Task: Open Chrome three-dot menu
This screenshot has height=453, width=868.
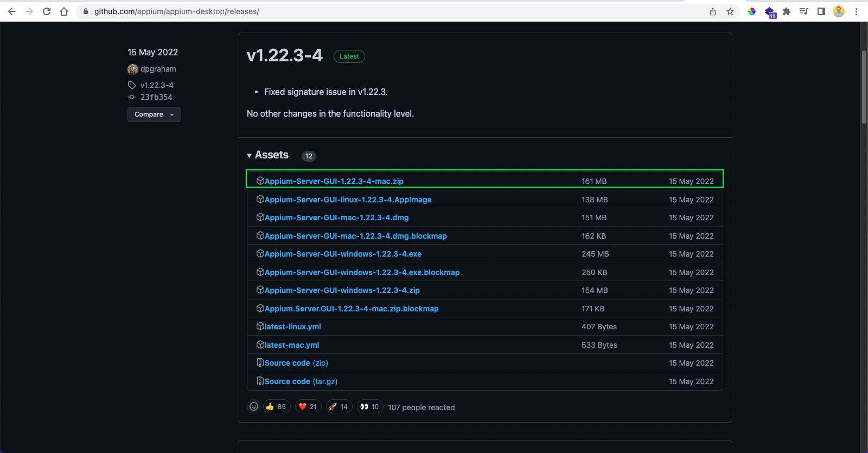Action: tap(856, 11)
